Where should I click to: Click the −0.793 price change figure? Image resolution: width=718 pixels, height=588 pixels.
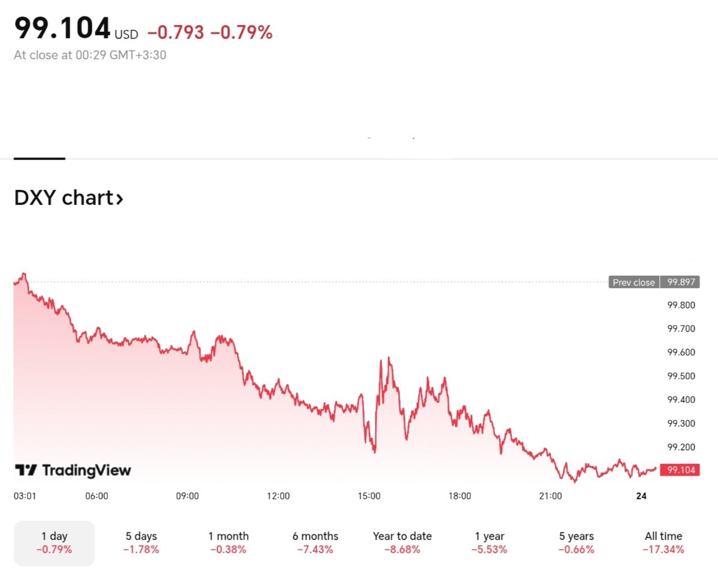(x=175, y=33)
